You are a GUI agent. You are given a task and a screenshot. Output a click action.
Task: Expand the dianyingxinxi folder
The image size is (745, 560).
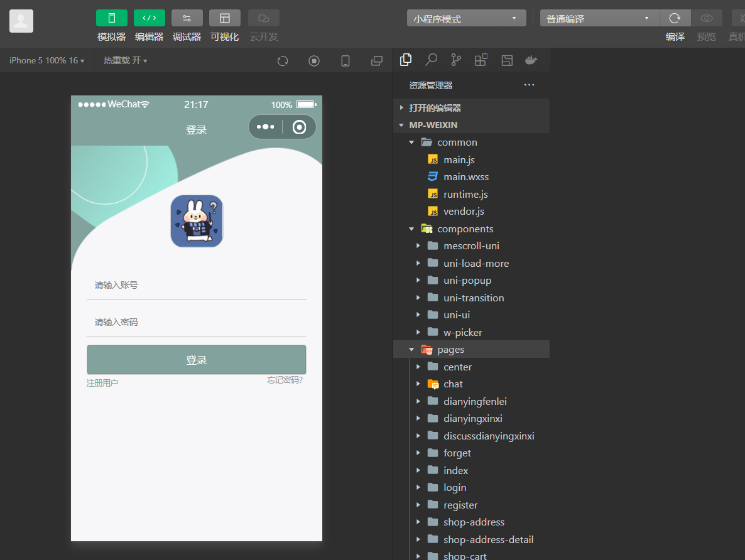(x=471, y=419)
